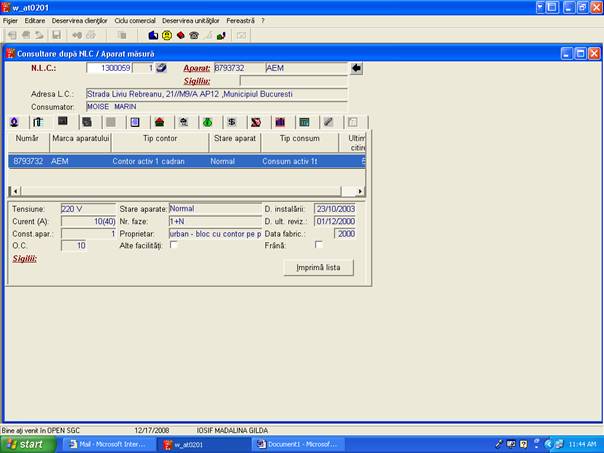Open the tab with purple briefcase icon
The image size is (604, 453).
280,122
